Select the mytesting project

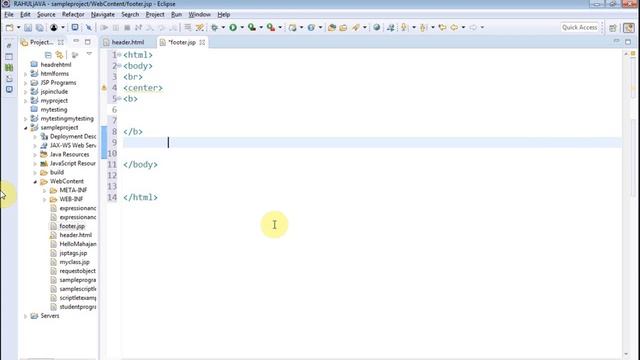coord(53,110)
